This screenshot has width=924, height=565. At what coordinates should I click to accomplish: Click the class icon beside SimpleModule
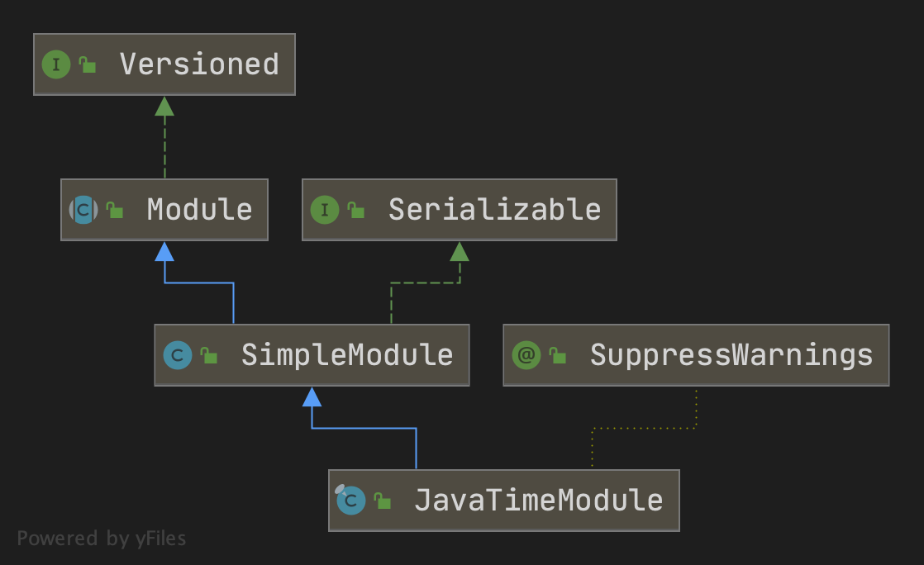178,355
